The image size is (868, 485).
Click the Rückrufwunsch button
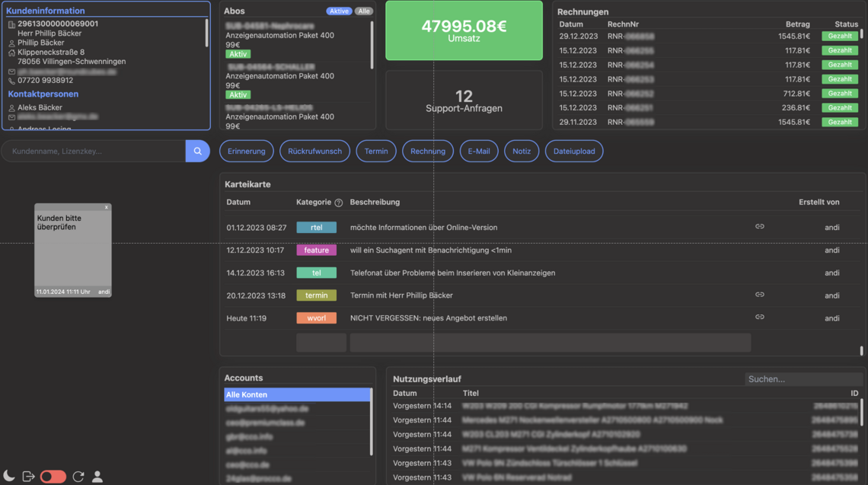314,151
